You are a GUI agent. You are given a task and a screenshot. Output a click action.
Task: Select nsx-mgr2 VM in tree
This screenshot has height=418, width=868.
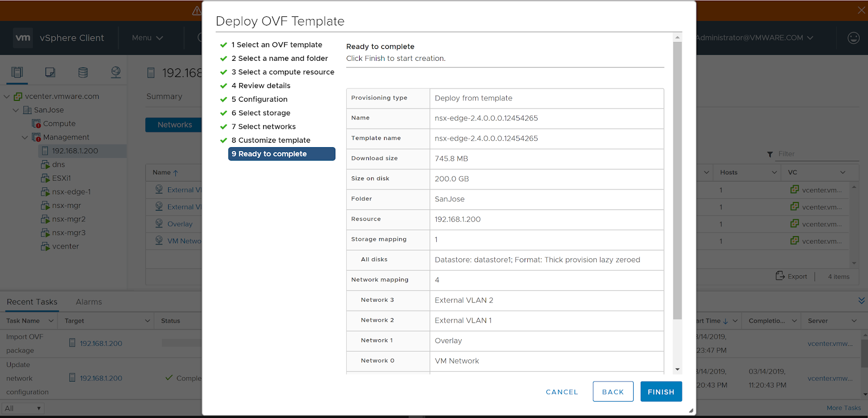click(x=68, y=219)
